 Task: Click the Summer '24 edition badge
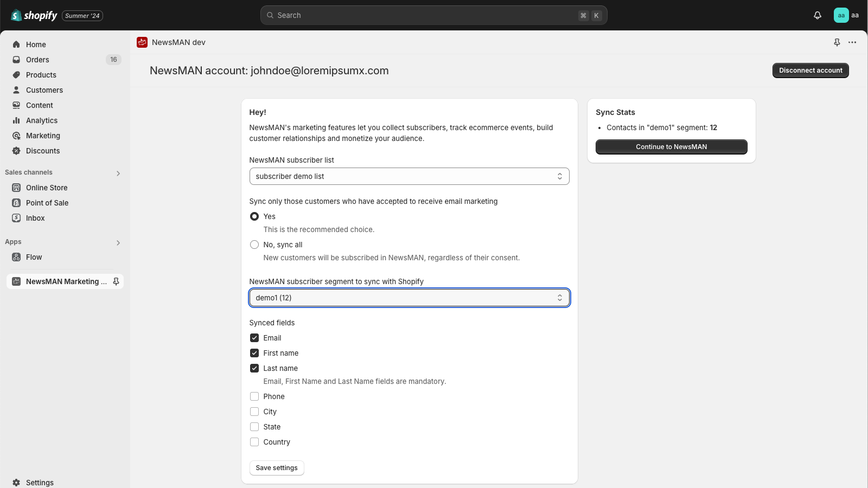tap(82, 16)
